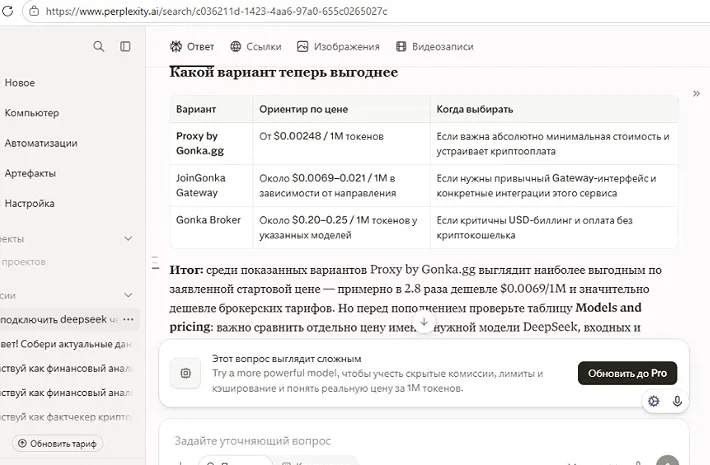Open Новое in the sidebar

[x=20, y=83]
